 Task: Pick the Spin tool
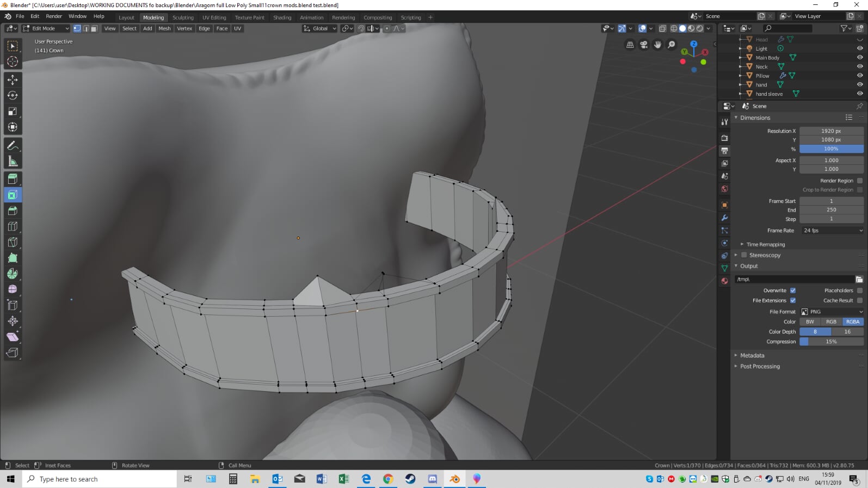point(13,274)
